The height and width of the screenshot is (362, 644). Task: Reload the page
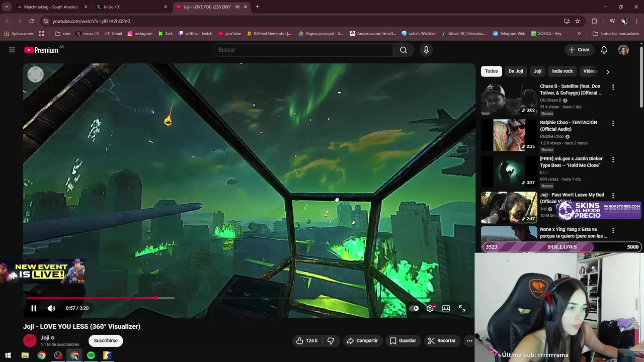[x=31, y=21]
